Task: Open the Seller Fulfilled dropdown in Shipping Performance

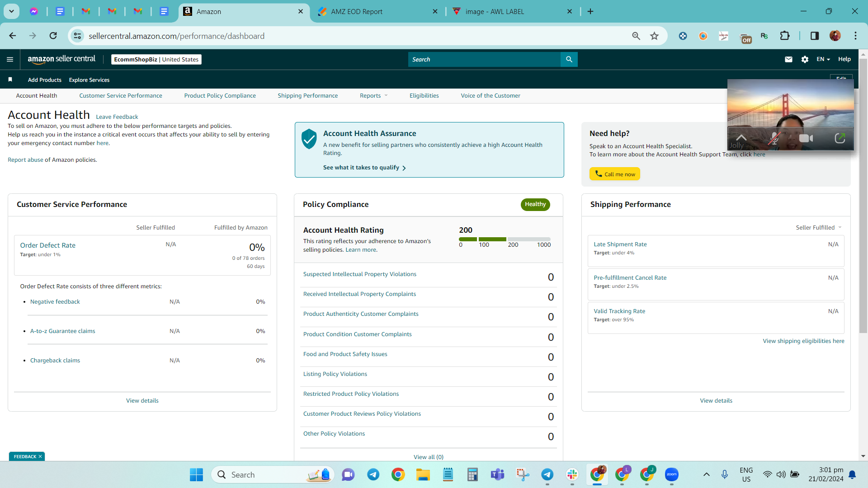Action: click(819, 227)
